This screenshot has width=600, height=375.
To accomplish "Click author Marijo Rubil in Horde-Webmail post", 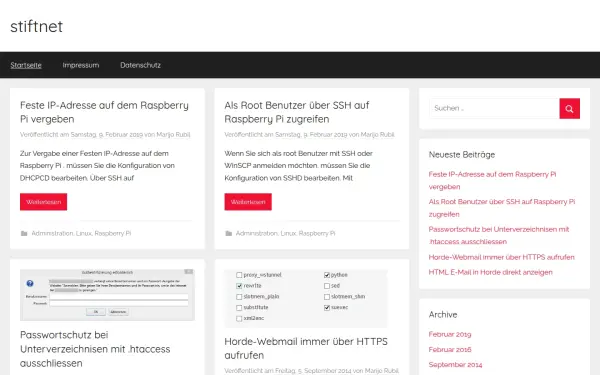I will point(382,370).
